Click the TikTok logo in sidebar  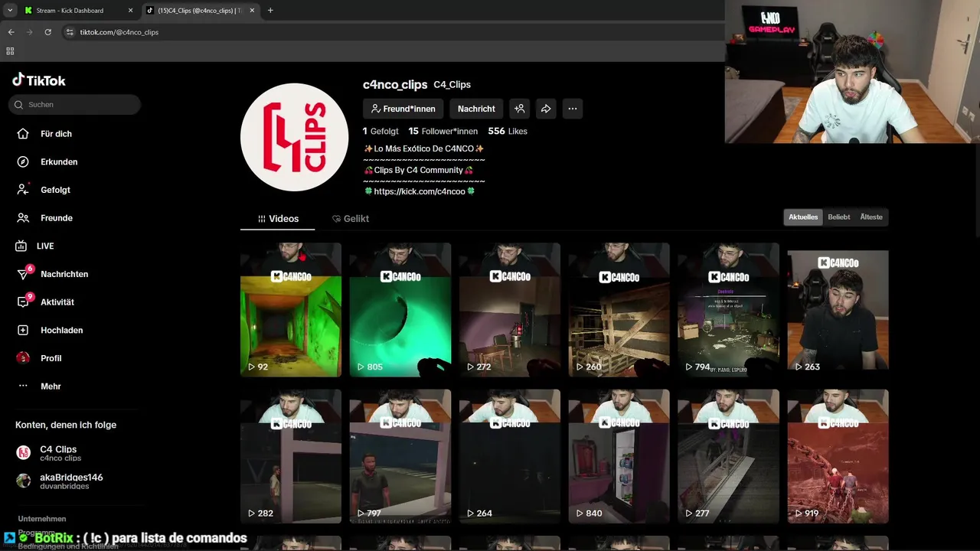[39, 80]
